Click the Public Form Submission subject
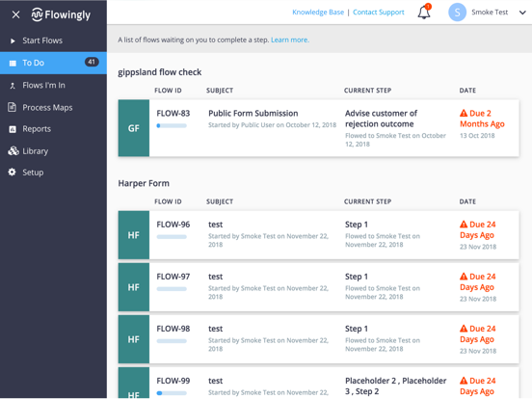This screenshot has width=532, height=399. click(253, 114)
